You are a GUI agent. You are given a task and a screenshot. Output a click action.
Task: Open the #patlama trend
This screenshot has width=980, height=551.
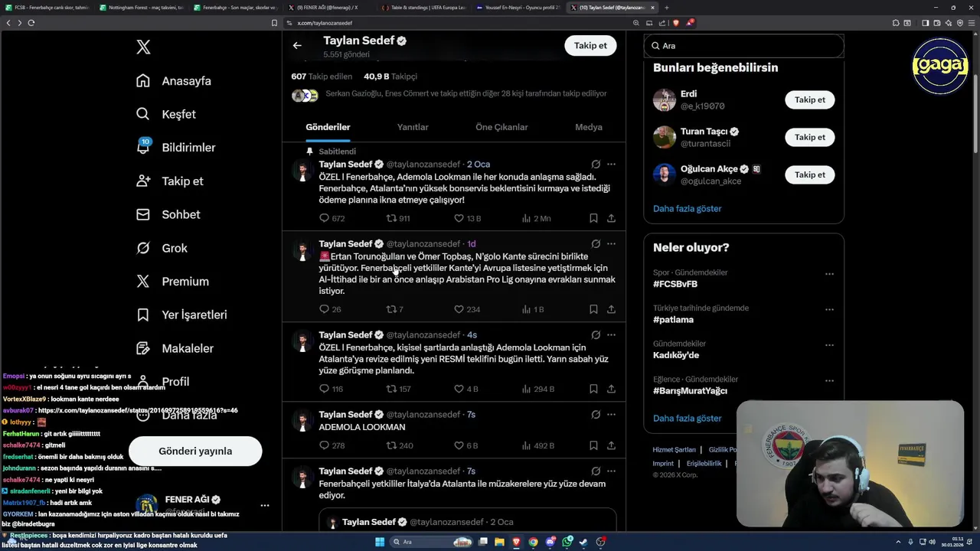click(673, 320)
